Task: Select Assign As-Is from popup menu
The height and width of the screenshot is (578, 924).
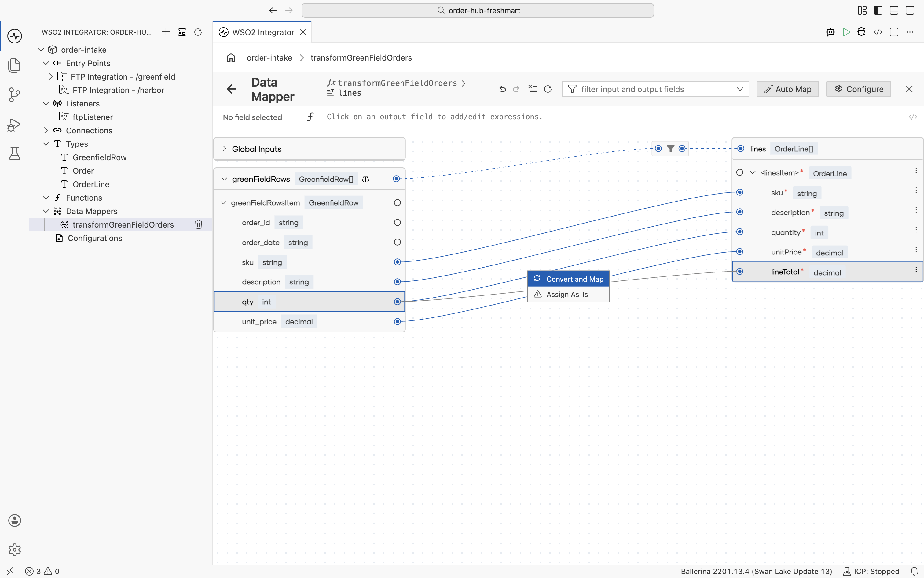Action: coord(568,294)
